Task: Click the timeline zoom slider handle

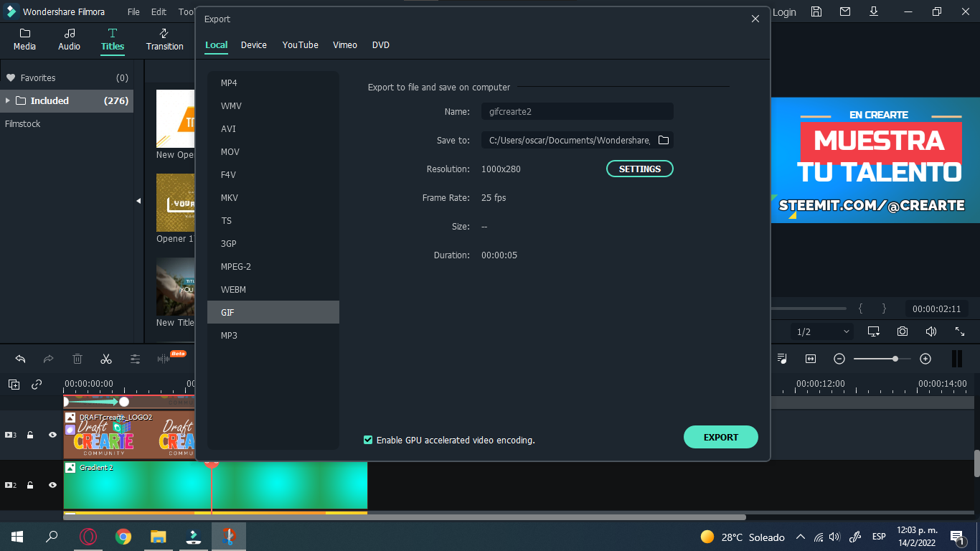Action: pos(895,359)
